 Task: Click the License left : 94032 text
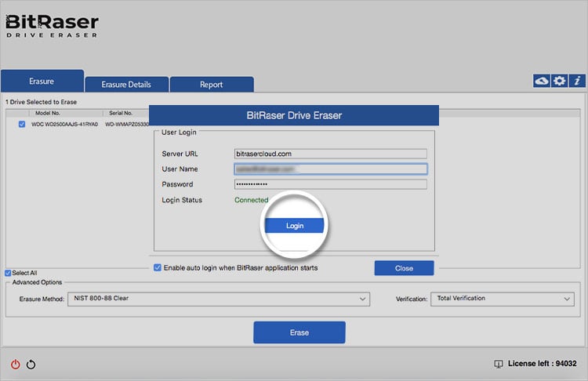point(543,364)
